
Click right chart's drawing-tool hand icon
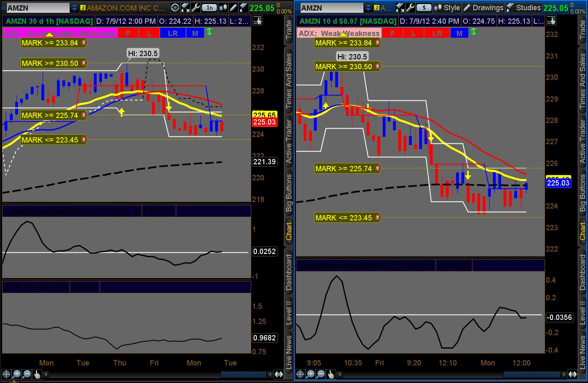coord(552,20)
